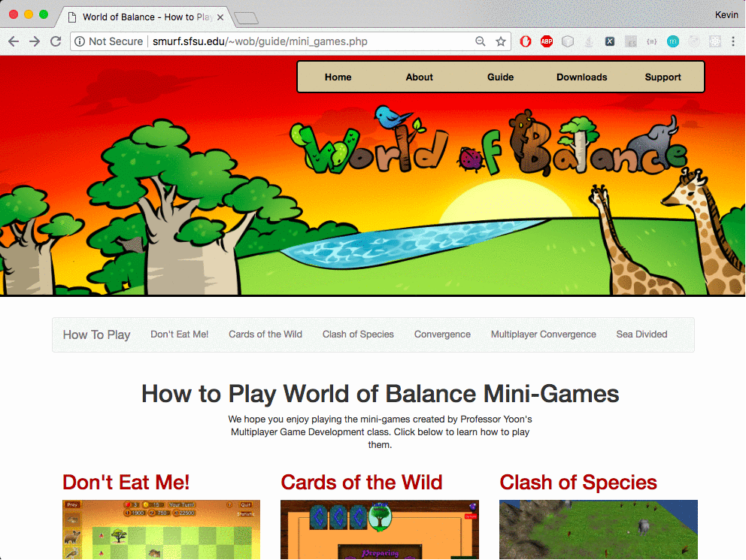Select the Sea Divided link
The image size is (746, 560).
click(641, 334)
